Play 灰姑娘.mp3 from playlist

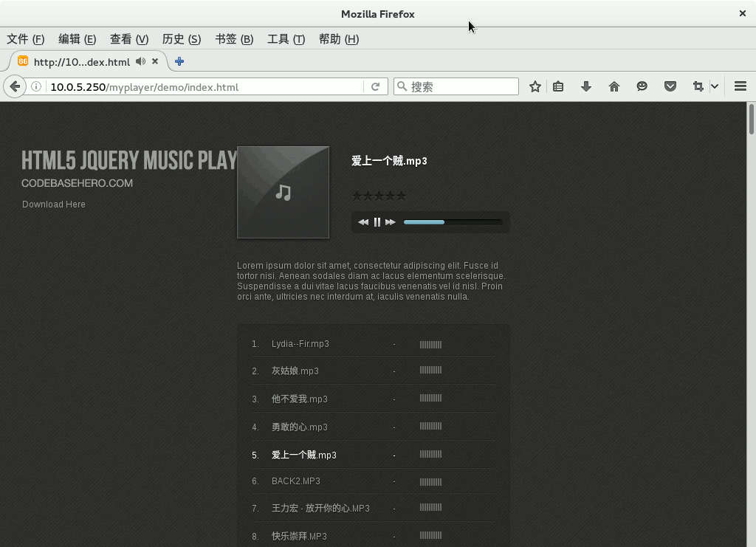pos(295,371)
